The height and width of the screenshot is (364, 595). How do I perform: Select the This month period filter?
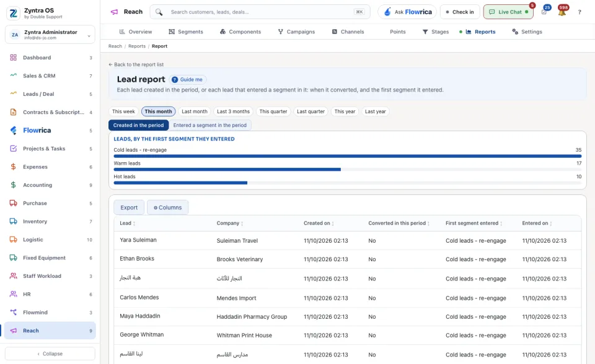click(158, 111)
